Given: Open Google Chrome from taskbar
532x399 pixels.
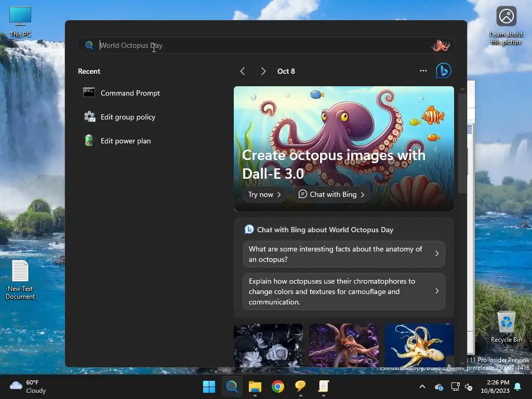Looking at the screenshot, I should (278, 387).
